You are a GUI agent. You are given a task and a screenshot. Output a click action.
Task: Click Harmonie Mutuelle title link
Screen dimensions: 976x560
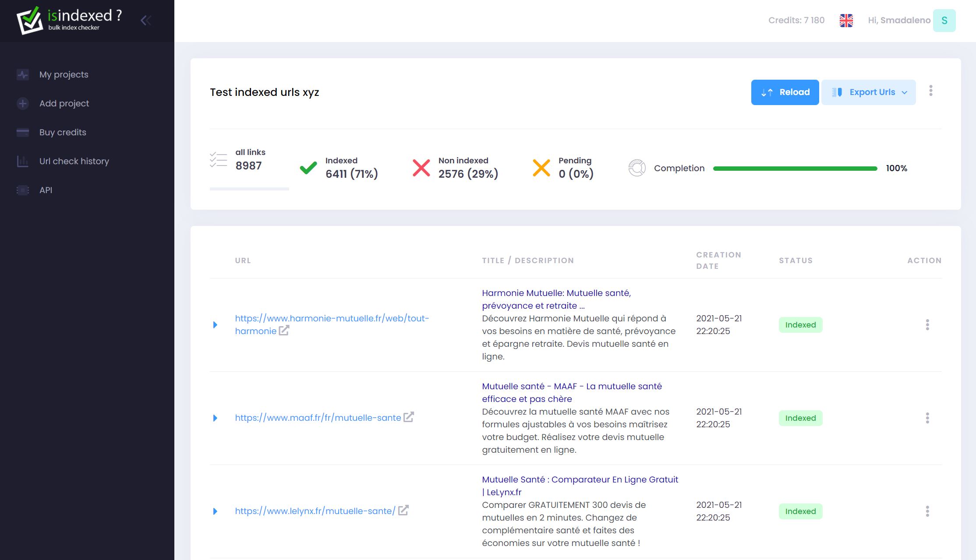pyautogui.click(x=556, y=299)
